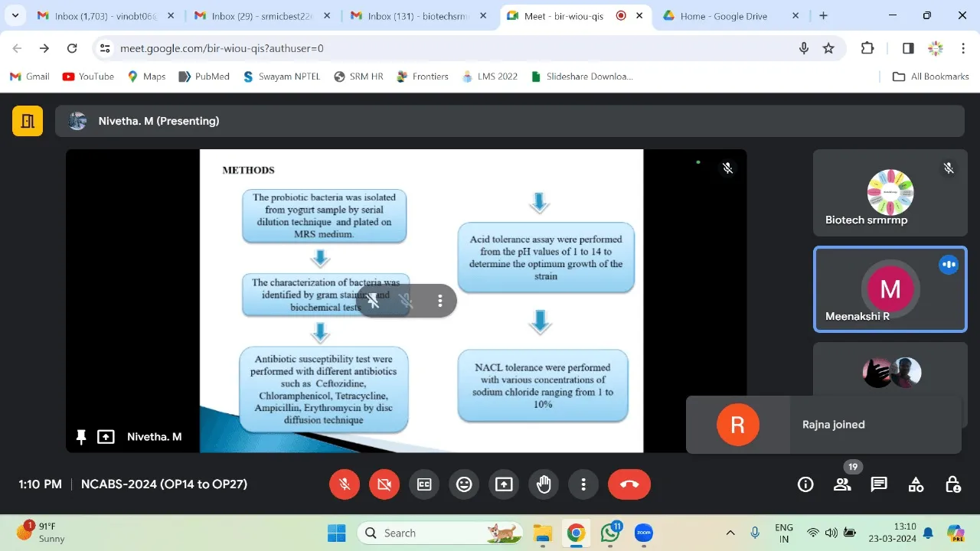Open more options menu in call controls
Screen dimensions: 980x551
pos(583,484)
